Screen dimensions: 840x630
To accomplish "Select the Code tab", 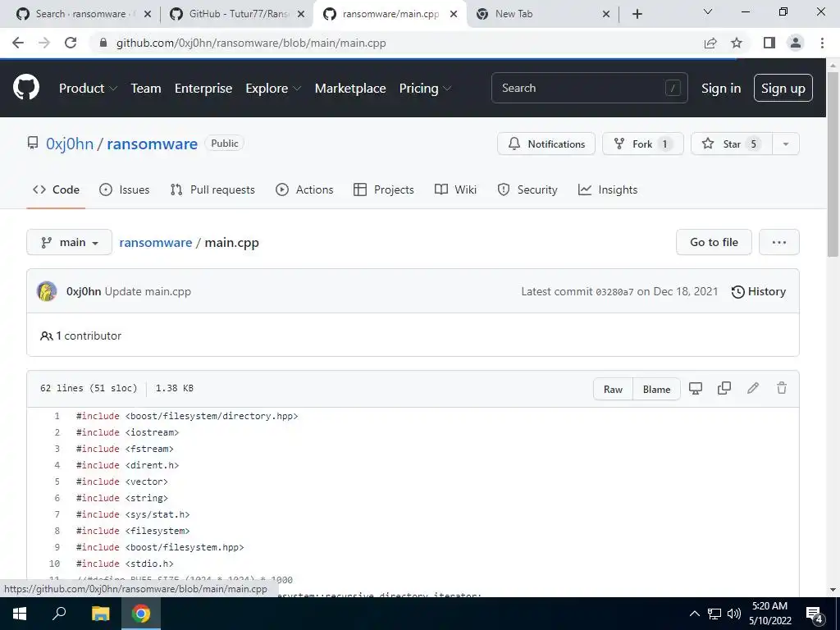I will coord(56,189).
